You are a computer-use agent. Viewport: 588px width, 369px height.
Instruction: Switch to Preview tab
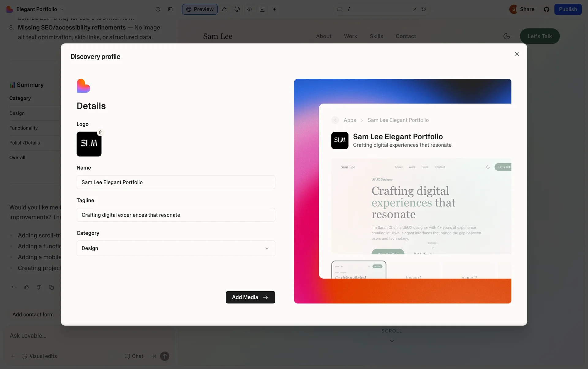(x=200, y=9)
